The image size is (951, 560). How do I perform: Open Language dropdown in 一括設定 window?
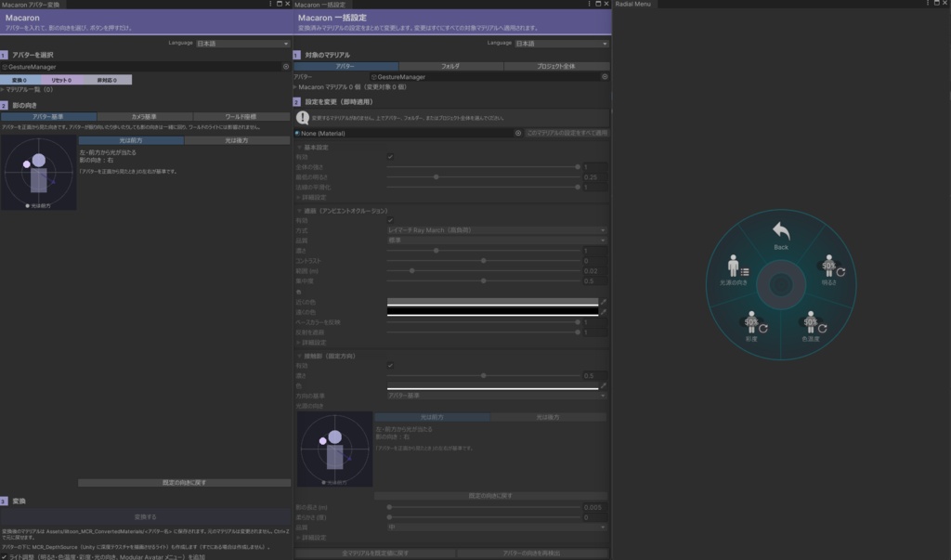[562, 44]
